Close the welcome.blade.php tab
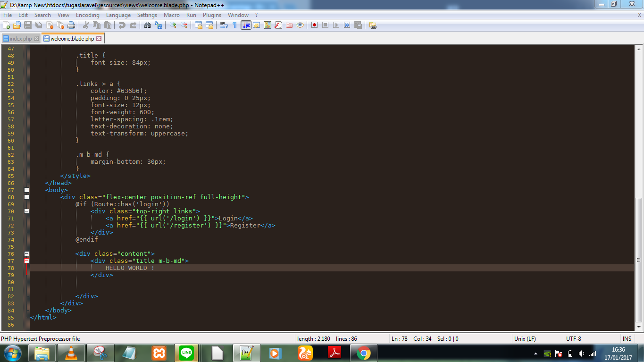Viewport: 644px width, 362px height. pos(99,39)
